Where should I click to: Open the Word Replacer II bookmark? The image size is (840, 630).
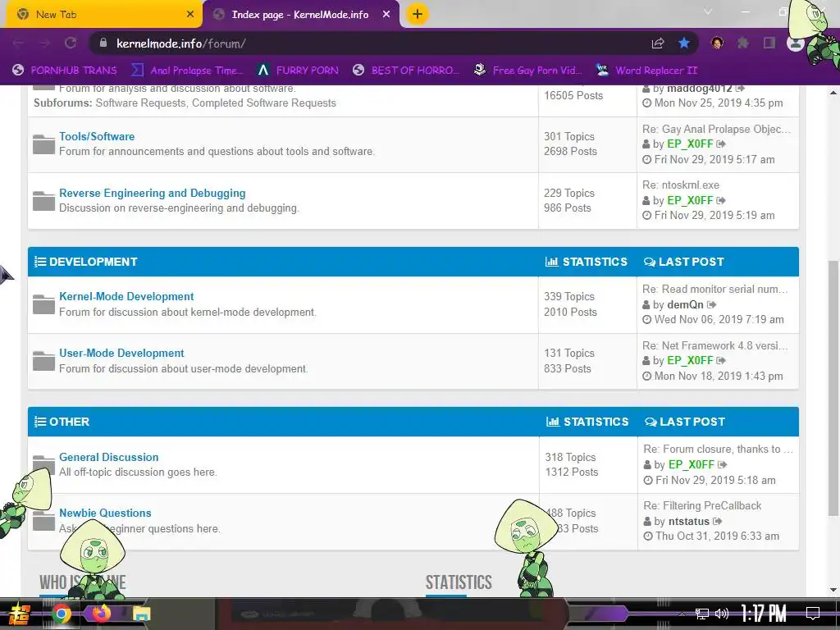click(646, 71)
